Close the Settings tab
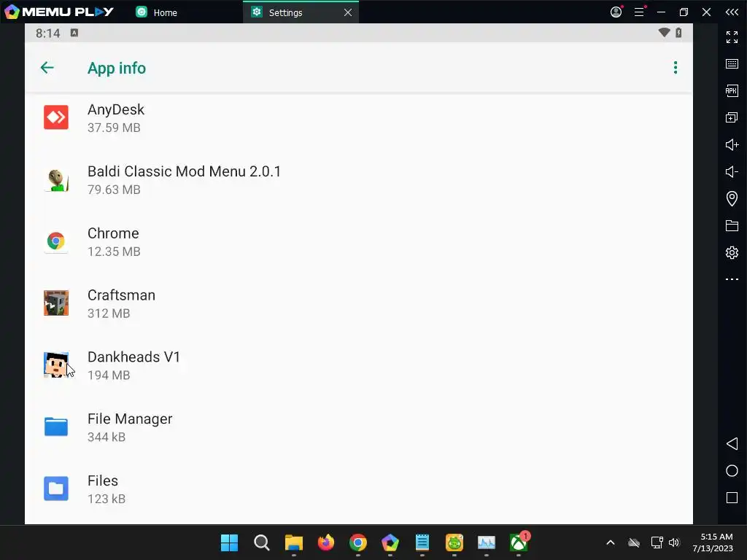747x560 pixels. [348, 12]
